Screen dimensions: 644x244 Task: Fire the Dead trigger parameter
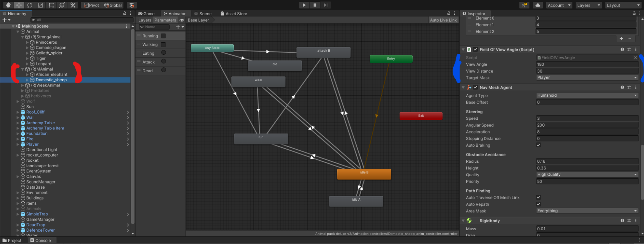coord(164,70)
